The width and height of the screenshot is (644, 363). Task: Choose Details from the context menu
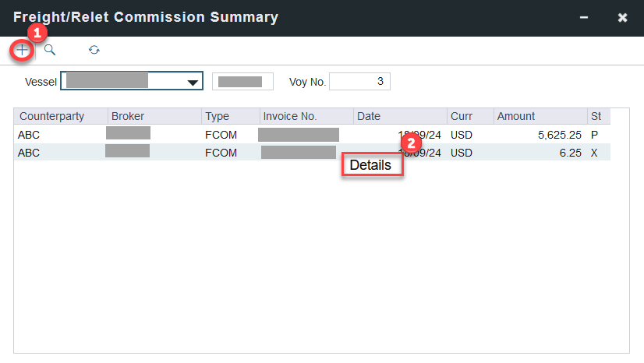[x=371, y=165]
